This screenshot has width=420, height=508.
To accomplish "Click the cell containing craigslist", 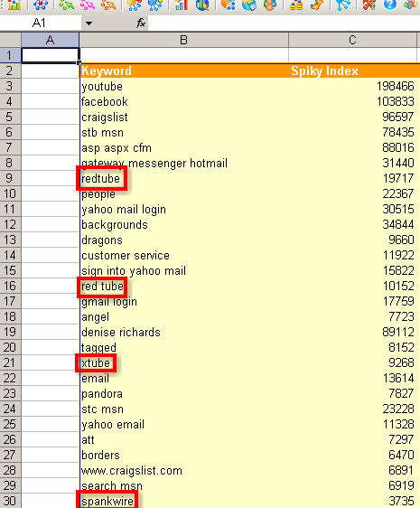I will [183, 117].
